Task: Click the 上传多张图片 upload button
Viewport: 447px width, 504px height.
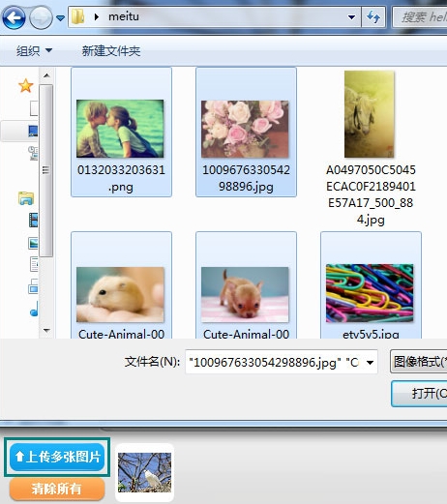Action: tap(57, 457)
